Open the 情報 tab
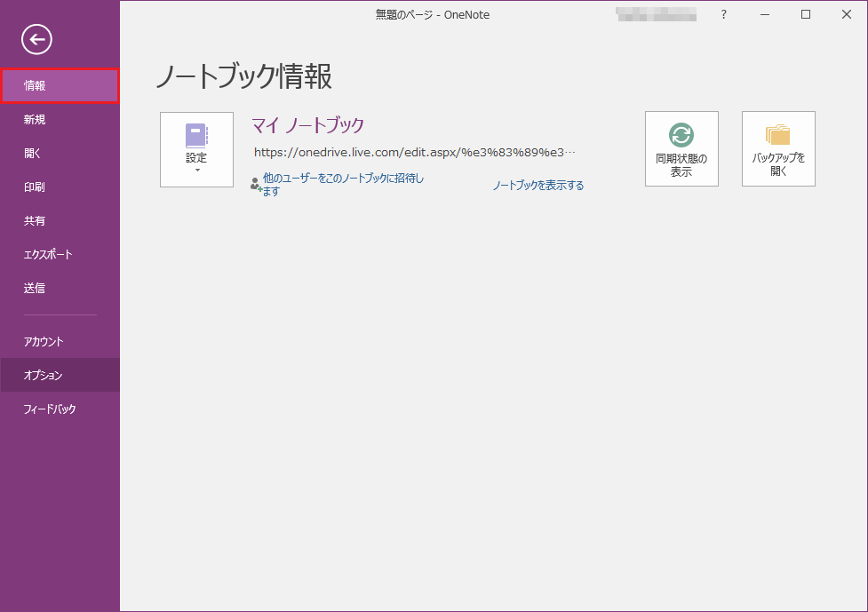Viewport: 868px width, 612px height. [x=60, y=86]
